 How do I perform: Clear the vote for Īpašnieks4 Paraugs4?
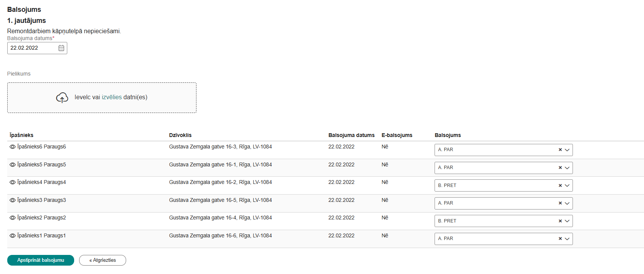560,185
